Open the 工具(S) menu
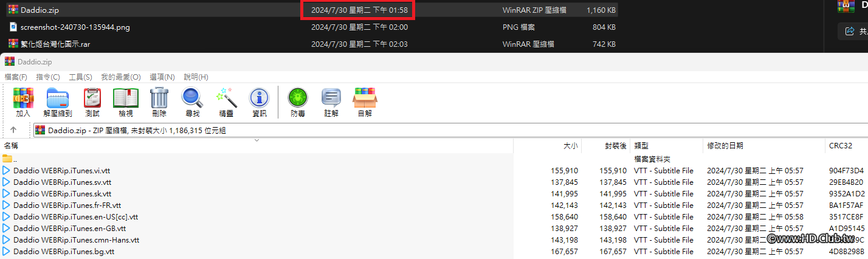The width and height of the screenshot is (868, 259). pyautogui.click(x=80, y=77)
